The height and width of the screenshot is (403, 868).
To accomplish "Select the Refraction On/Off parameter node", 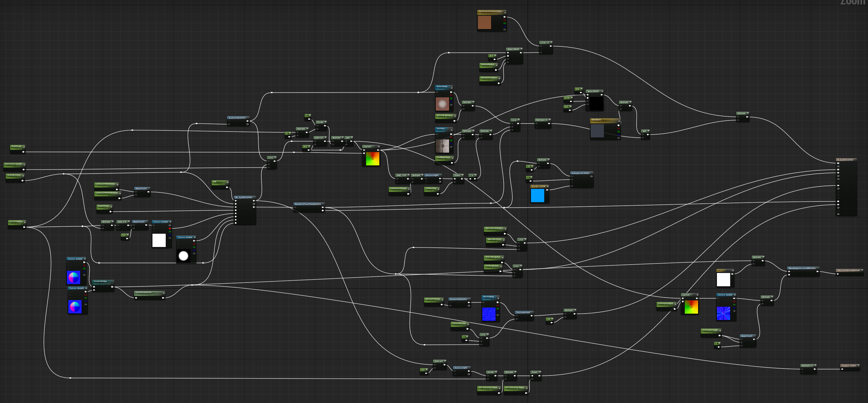I will click(x=14, y=164).
